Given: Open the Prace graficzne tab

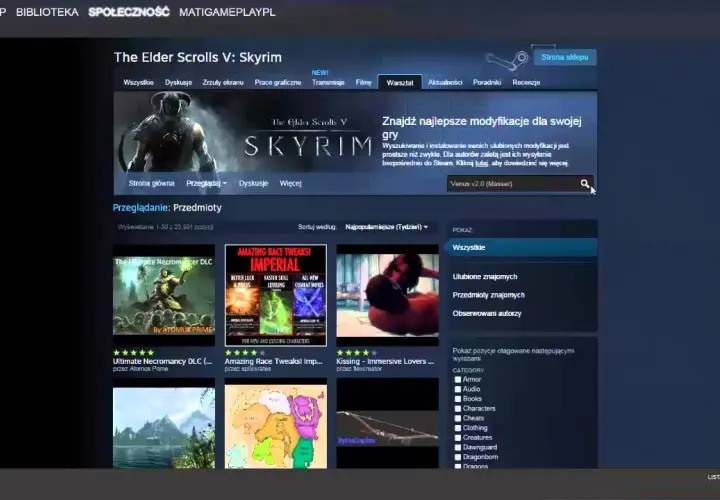Looking at the screenshot, I should (278, 83).
